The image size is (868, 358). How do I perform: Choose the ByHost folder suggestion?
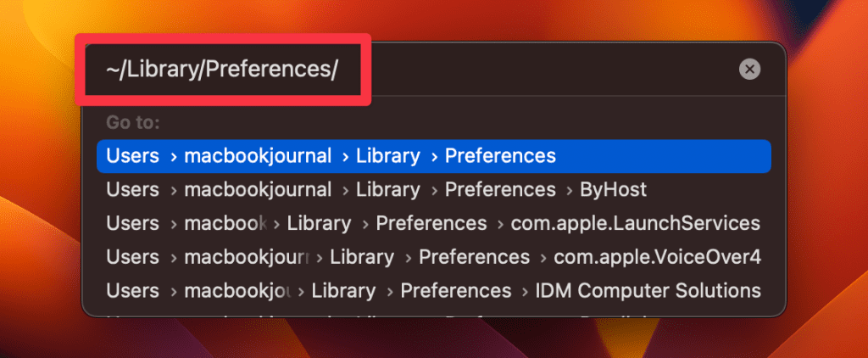(x=613, y=190)
